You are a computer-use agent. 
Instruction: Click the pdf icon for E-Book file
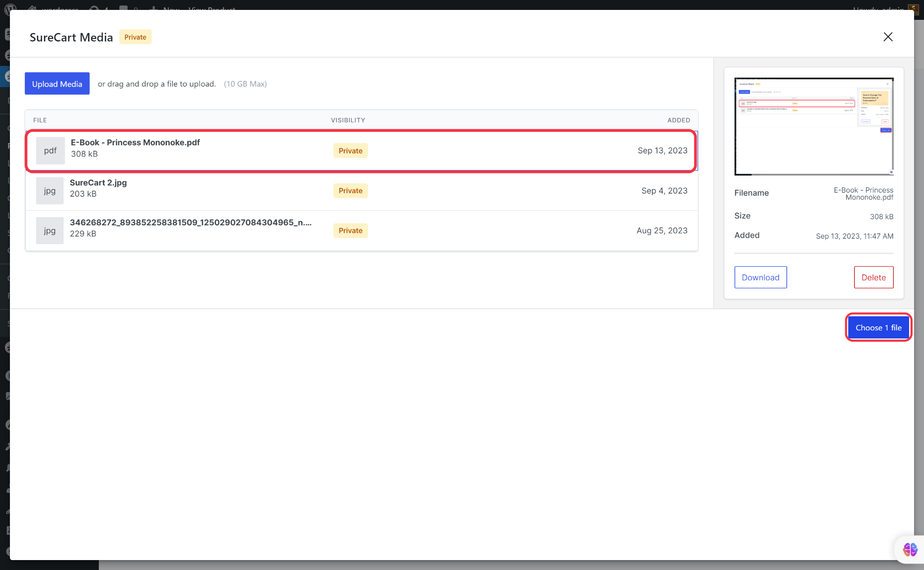pyautogui.click(x=50, y=150)
